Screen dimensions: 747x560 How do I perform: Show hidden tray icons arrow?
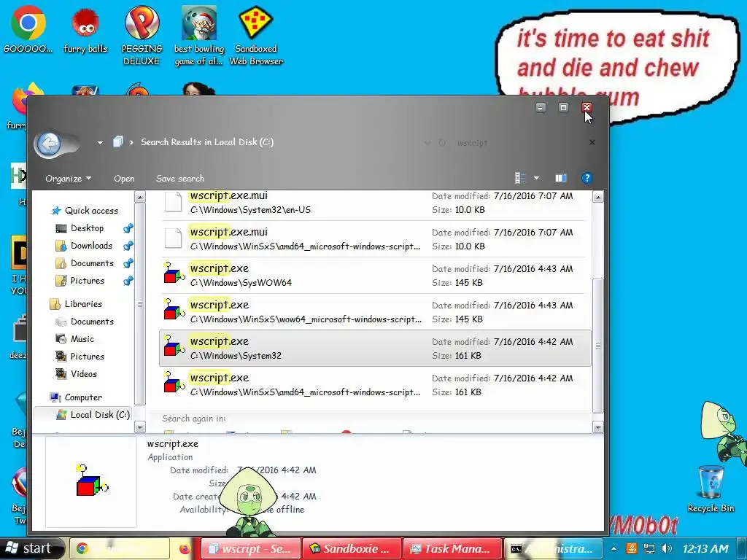pos(614,548)
